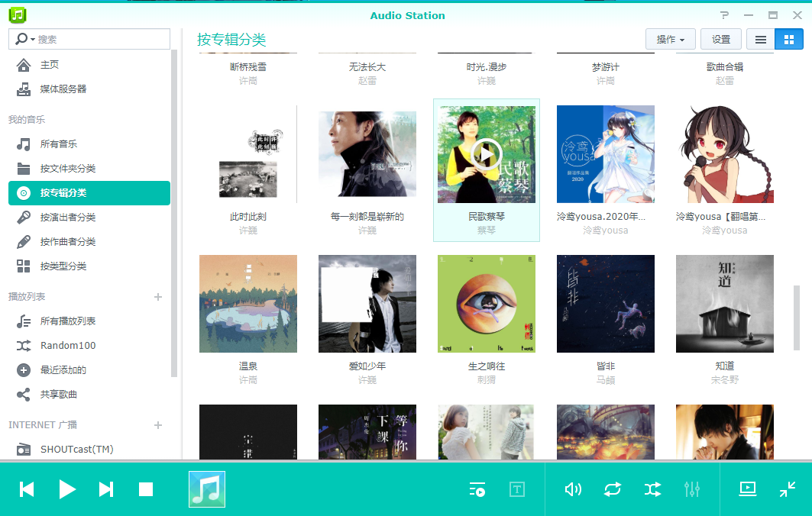Add a new playlist with plus
812x516 pixels.
pos(158,297)
